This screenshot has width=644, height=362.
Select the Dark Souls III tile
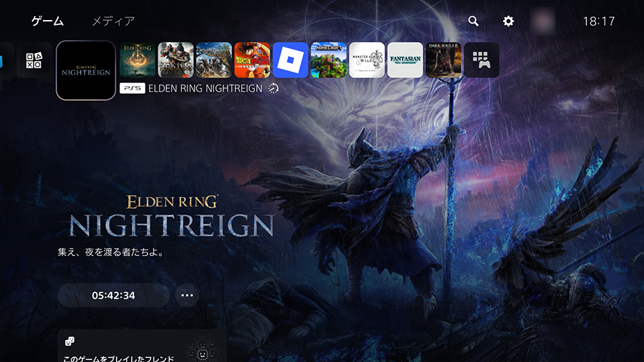(443, 60)
